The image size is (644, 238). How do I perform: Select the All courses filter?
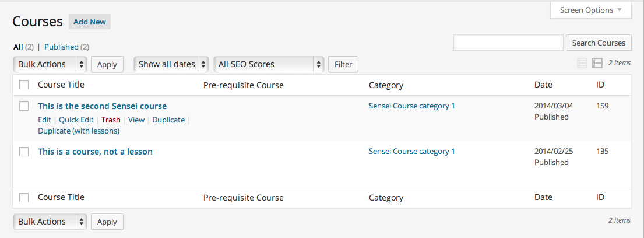[x=18, y=47]
